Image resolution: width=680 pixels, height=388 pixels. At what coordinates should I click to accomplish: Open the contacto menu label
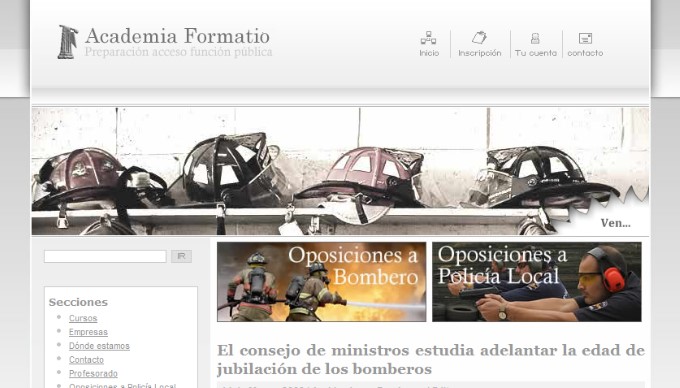point(585,53)
